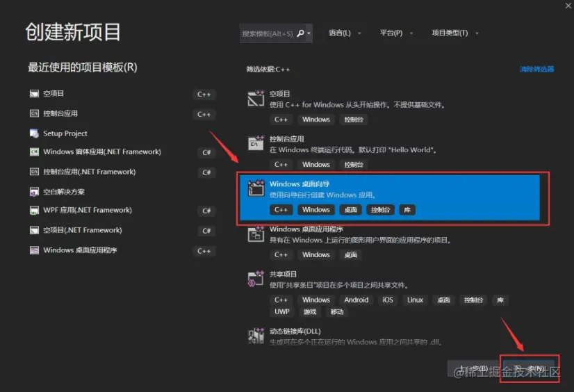The image size is (574, 392).
Task: Click the Windows 桌面应用程序 template icon
Action: [x=256, y=234]
